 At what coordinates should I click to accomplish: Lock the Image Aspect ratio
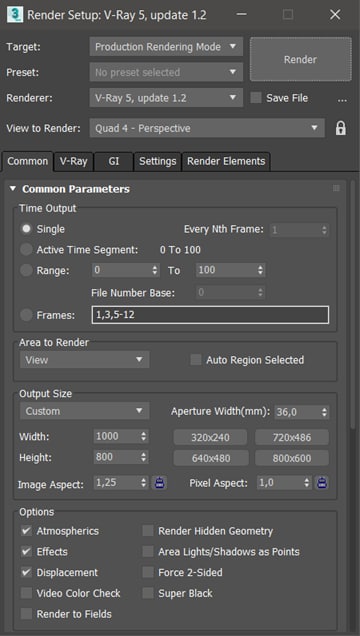(x=160, y=483)
